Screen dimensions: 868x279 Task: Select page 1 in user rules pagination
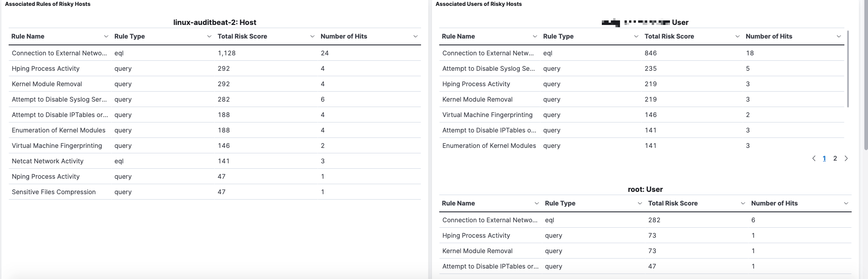pyautogui.click(x=824, y=158)
